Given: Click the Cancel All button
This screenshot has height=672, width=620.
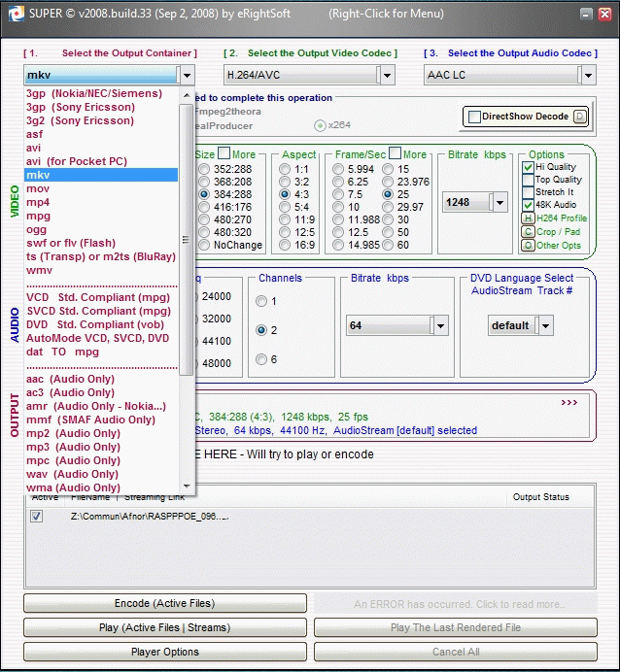Looking at the screenshot, I should click(x=456, y=652).
